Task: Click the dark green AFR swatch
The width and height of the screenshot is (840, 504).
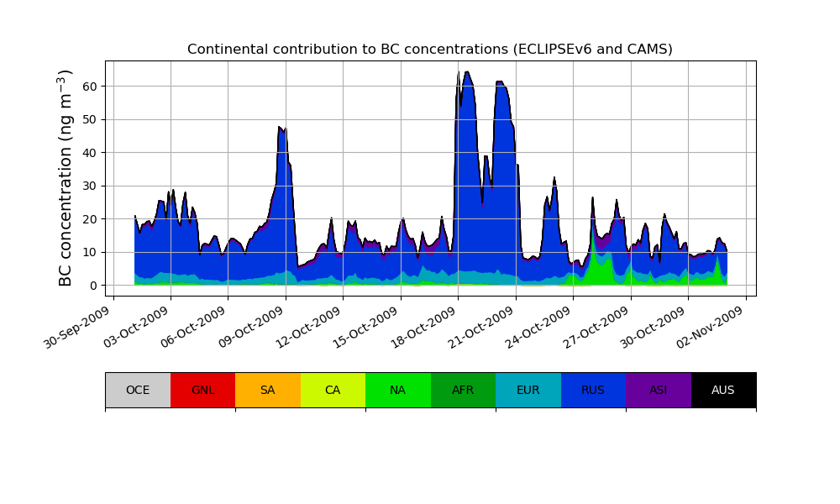Action: pyautogui.click(x=463, y=390)
